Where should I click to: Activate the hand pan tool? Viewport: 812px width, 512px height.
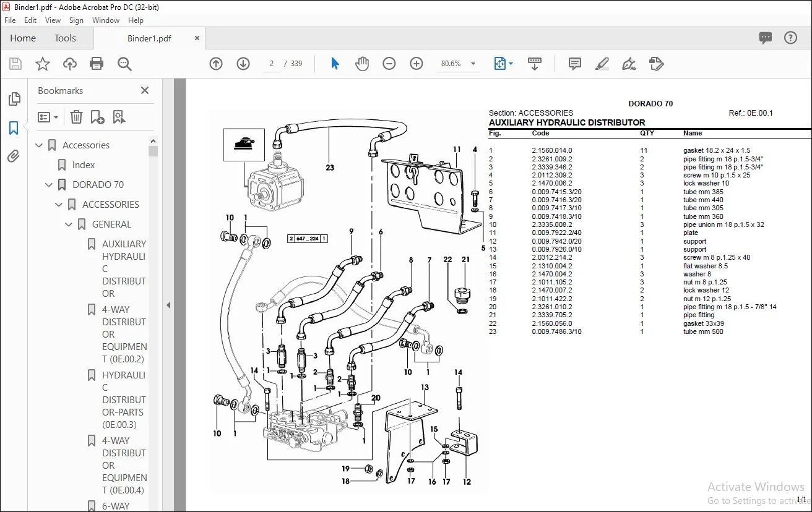[x=362, y=64]
